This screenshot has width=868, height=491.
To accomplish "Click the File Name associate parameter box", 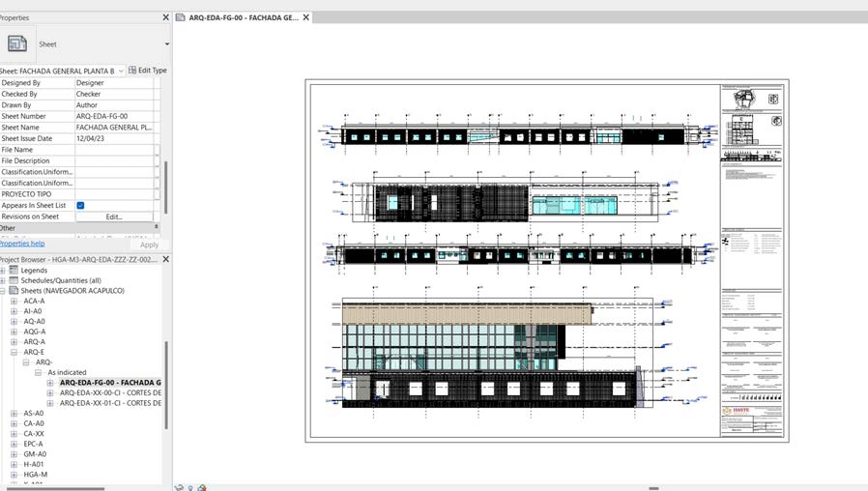I will tap(157, 150).
